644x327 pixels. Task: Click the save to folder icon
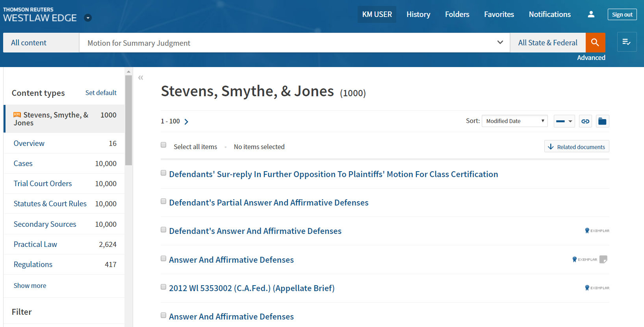[602, 121]
